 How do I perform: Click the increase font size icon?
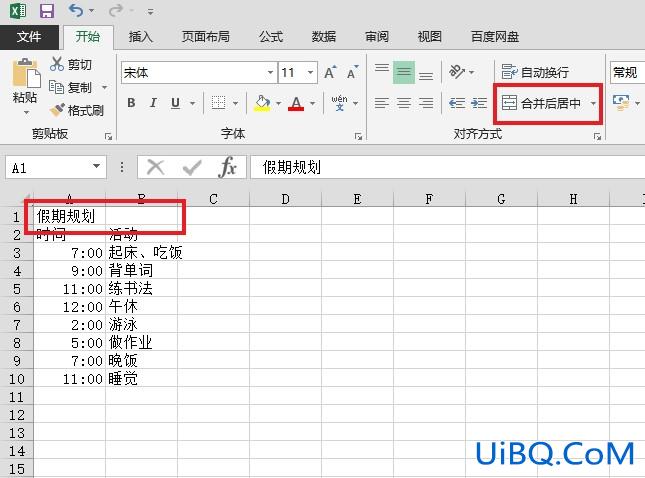tap(330, 72)
